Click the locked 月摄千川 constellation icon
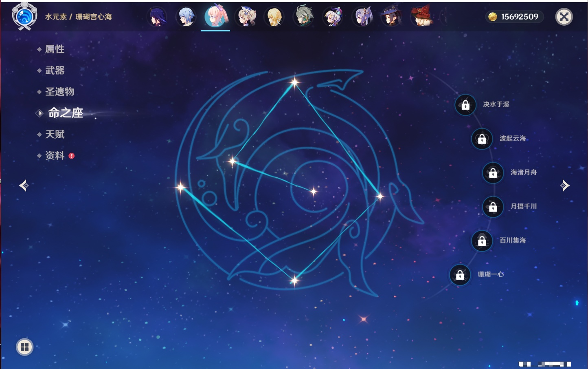The height and width of the screenshot is (369, 588). tap(493, 207)
